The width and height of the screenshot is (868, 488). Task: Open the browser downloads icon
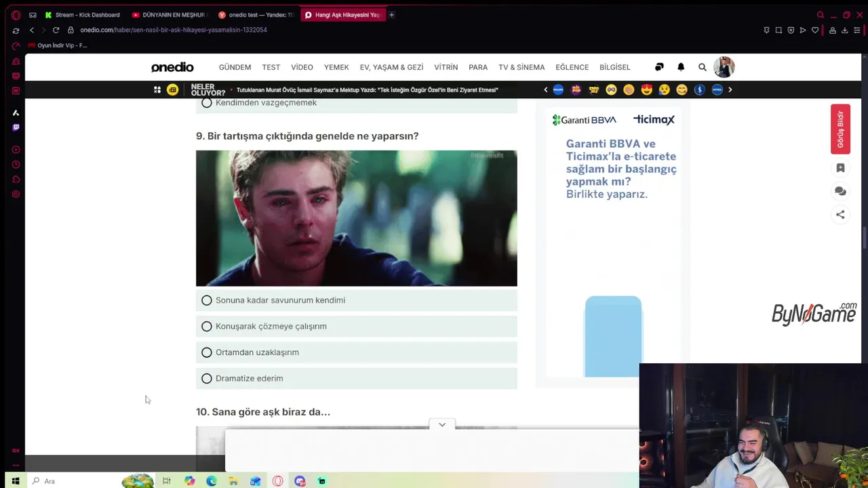pyautogui.click(x=844, y=30)
